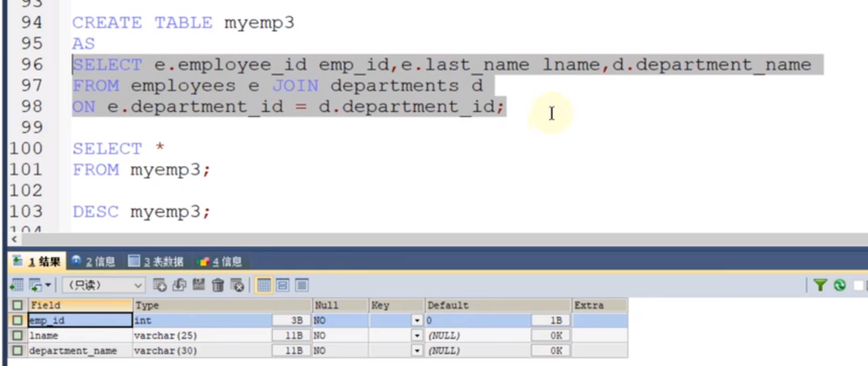Click the NO null cell in the lname row
The width and height of the screenshot is (868, 366).
pyautogui.click(x=340, y=335)
